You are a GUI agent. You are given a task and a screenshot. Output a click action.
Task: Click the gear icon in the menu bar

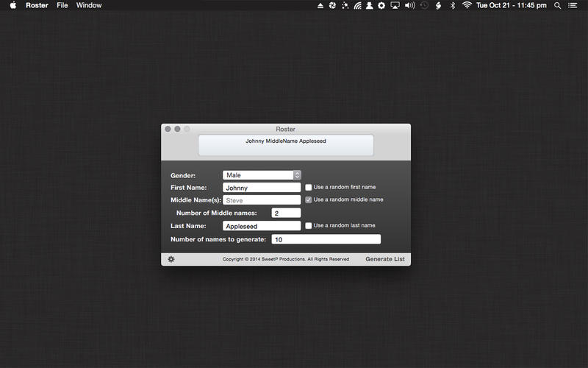click(x=381, y=5)
